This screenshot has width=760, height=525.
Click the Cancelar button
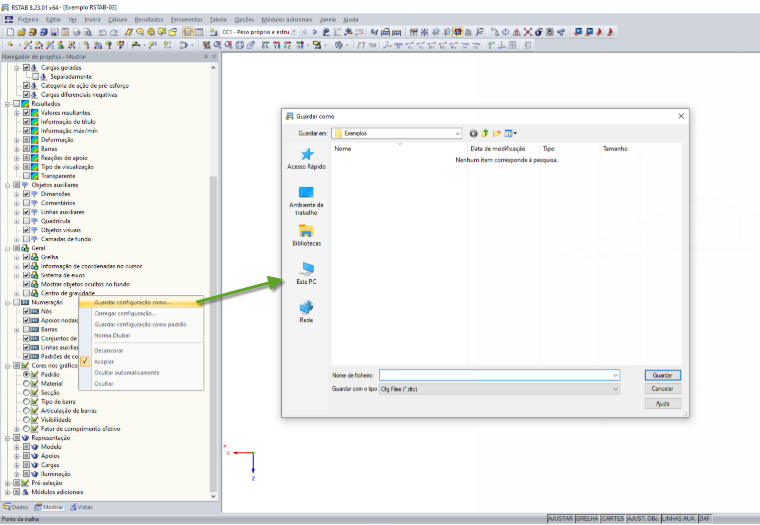click(x=663, y=389)
